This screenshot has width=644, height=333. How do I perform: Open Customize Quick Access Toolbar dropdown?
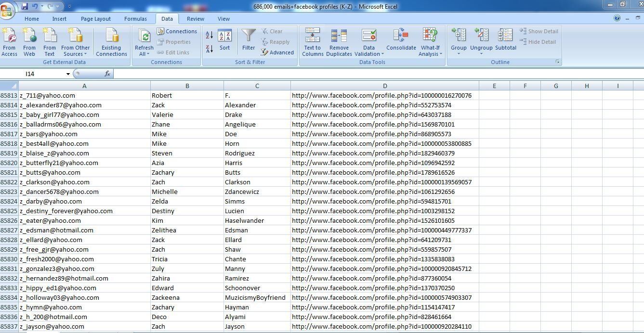69,6
